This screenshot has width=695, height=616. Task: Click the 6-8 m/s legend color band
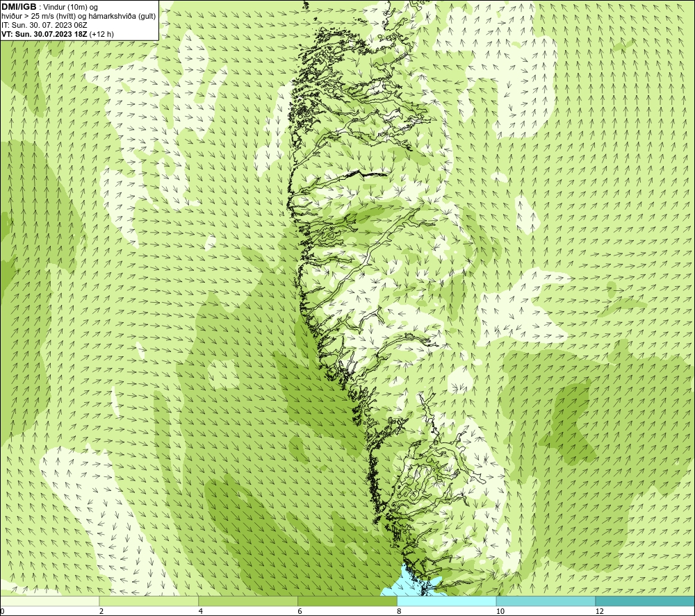[x=347, y=601]
